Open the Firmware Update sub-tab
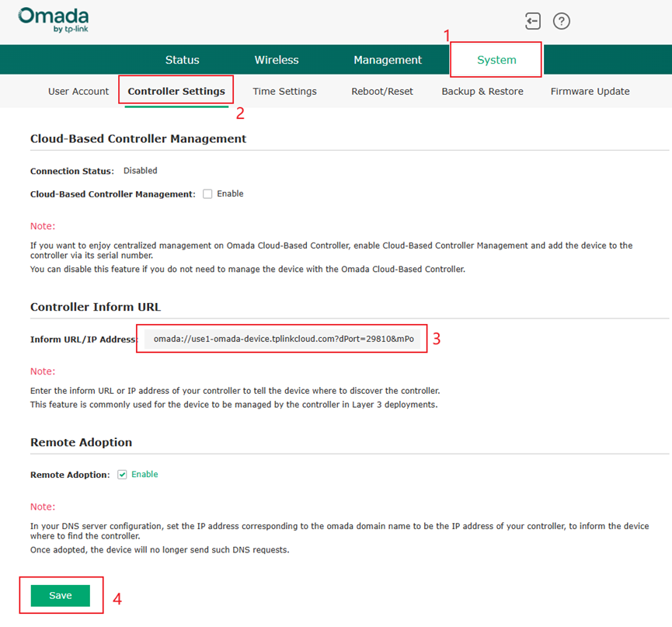Image resolution: width=672 pixels, height=627 pixels. tap(590, 92)
